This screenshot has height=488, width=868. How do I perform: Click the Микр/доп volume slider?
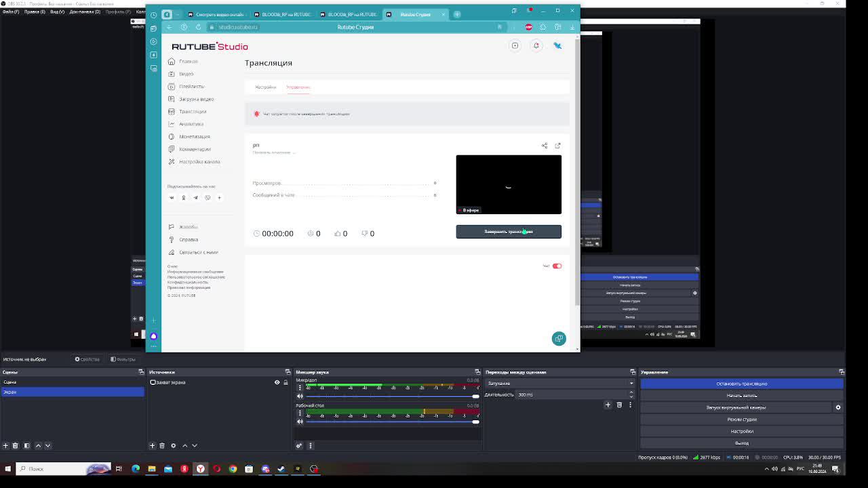pos(393,396)
